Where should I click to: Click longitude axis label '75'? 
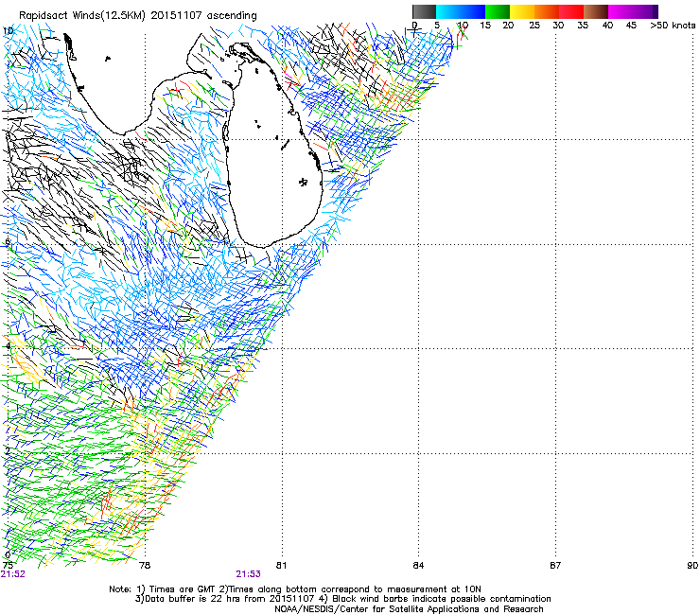click(8, 565)
